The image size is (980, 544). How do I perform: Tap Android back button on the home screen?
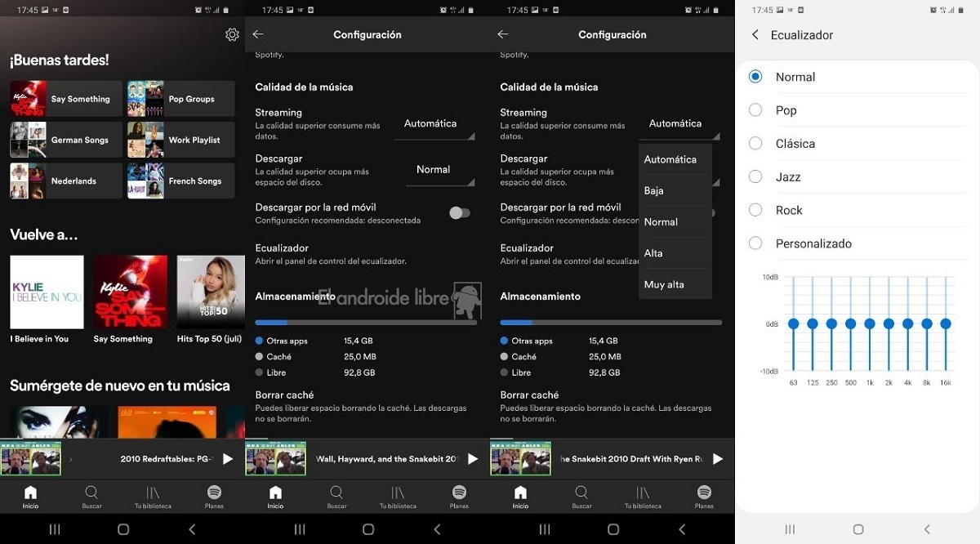tap(192, 529)
